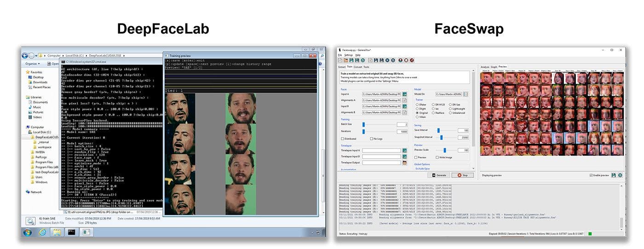Image resolution: width=644 pixels, height=249 pixels.
Task: Toggle the Enable preview checkbox
Action: click(591, 175)
